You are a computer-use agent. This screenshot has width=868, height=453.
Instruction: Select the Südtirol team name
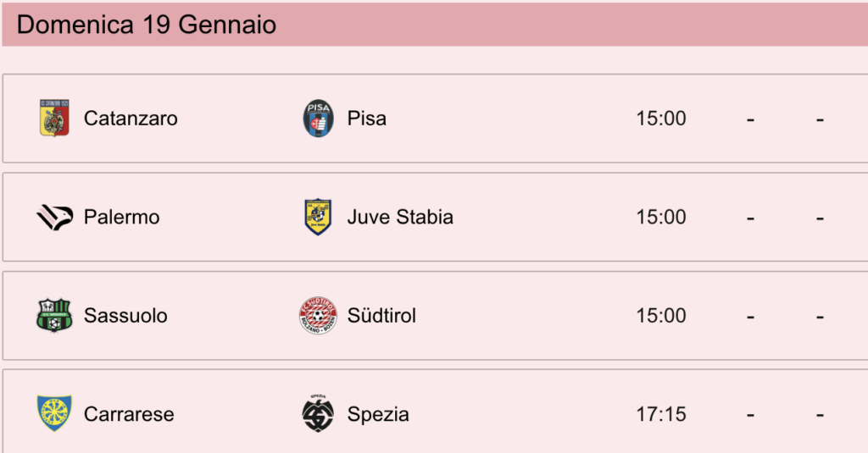coord(382,315)
